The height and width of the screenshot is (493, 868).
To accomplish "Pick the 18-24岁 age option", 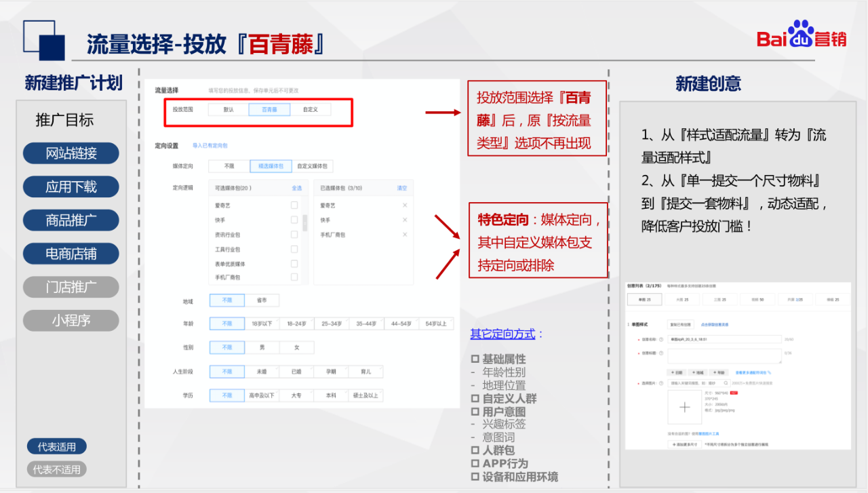I will (297, 323).
